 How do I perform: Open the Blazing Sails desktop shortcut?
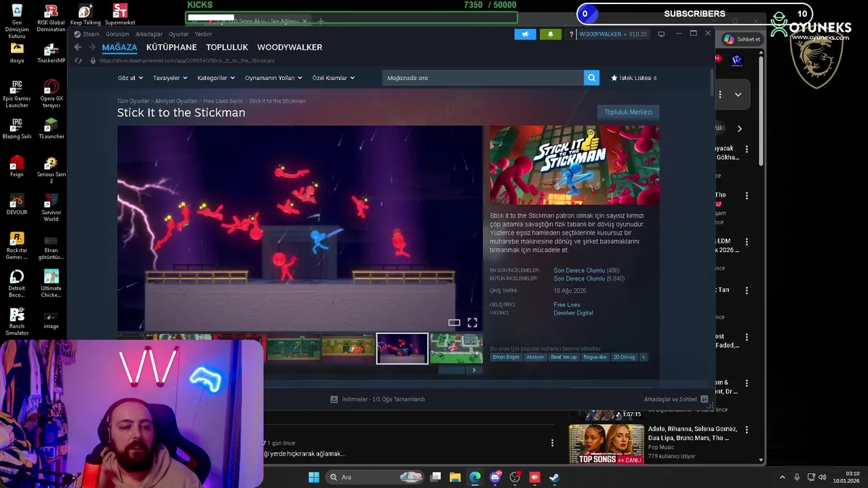point(17,129)
